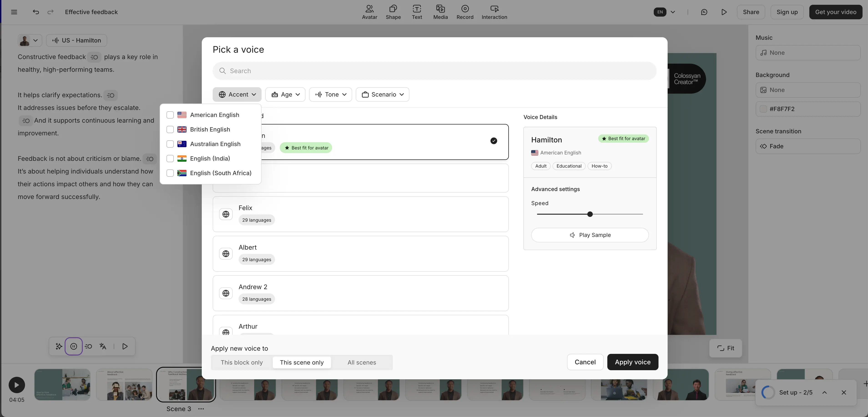Screen dimensions: 868x417
Task: Click the translate script icon
Action: 103,346
